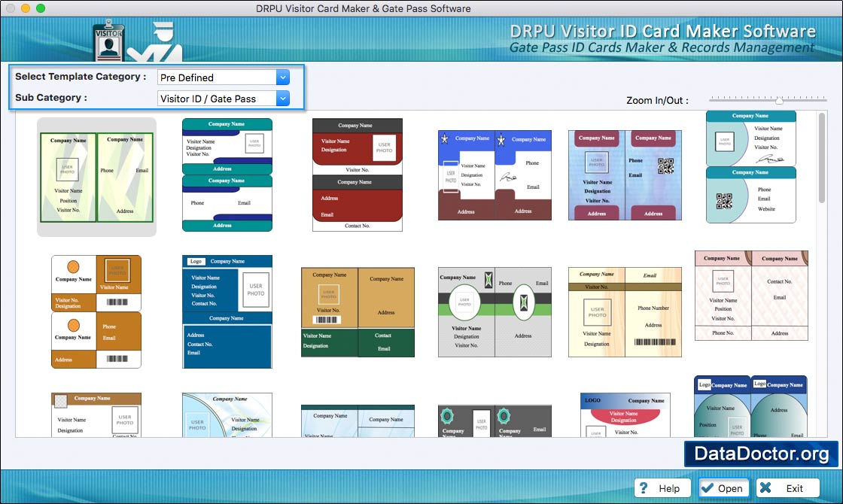Click the QR code on the maroon-blue template
The height and width of the screenshot is (504, 843).
tap(665, 166)
